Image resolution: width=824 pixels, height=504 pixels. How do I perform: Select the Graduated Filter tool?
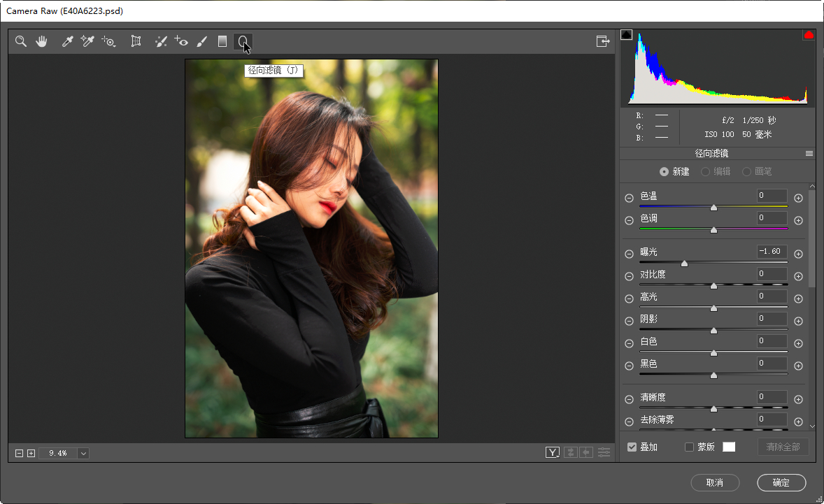222,42
